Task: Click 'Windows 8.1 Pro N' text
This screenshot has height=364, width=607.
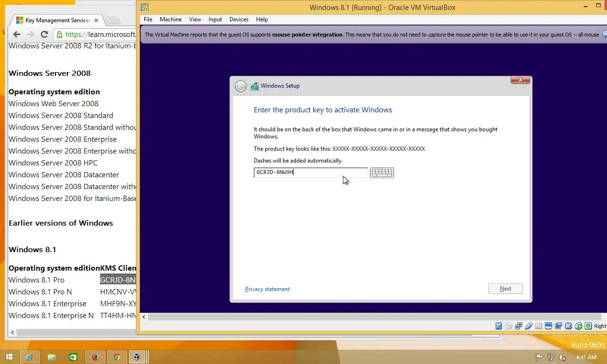Action: point(40,292)
